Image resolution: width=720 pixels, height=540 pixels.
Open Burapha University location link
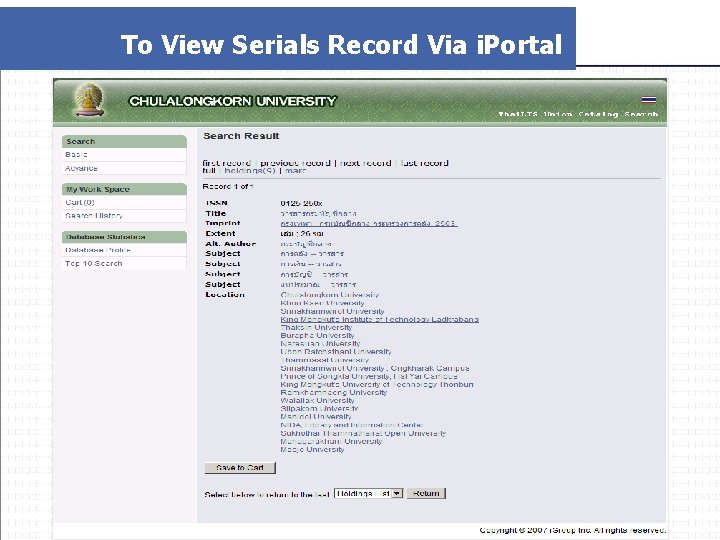[x=317, y=336]
